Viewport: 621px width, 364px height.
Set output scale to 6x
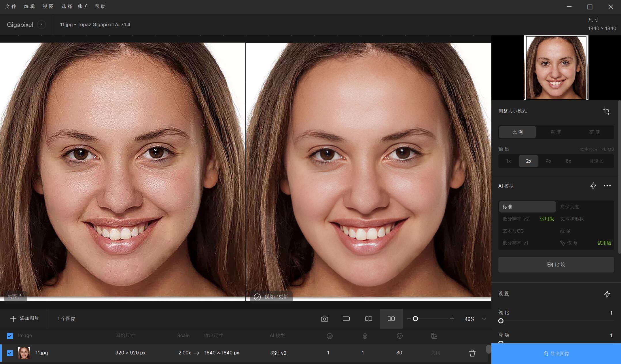568,161
